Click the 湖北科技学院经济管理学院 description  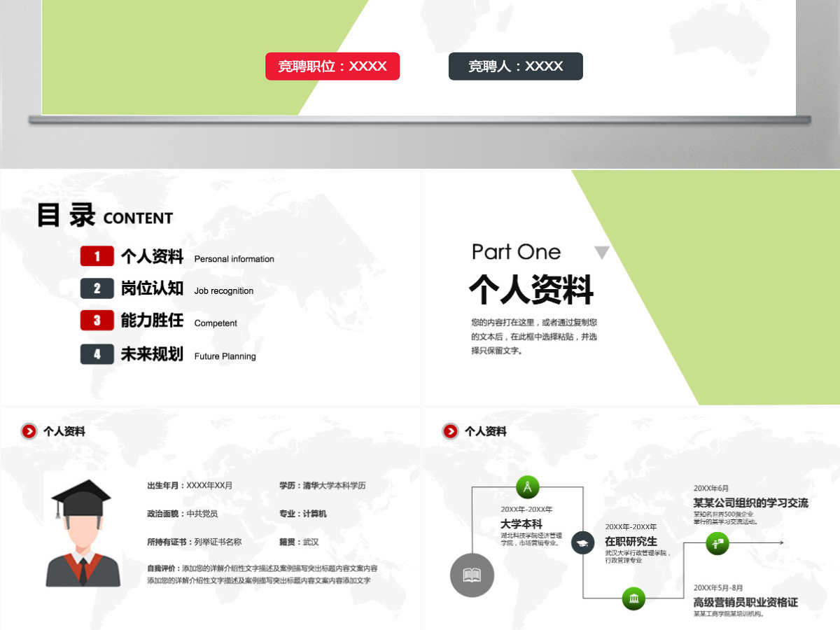531,539
